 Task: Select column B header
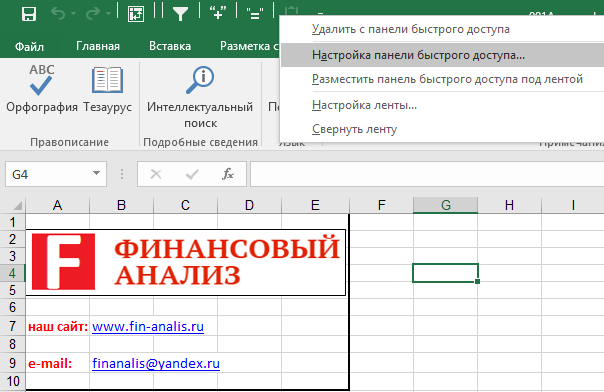tap(121, 205)
